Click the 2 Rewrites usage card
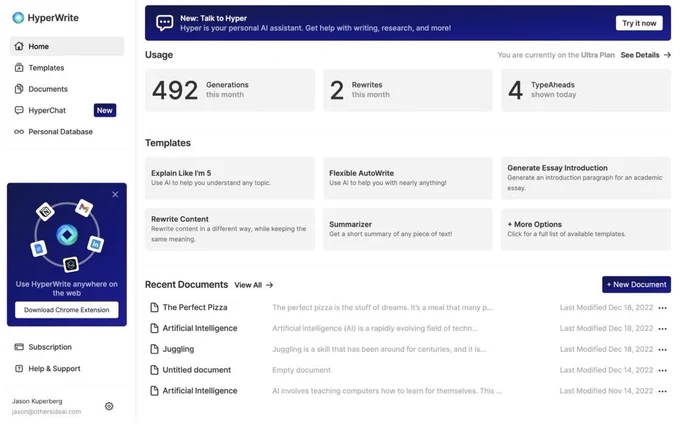The width and height of the screenshot is (680, 424). pos(408,90)
